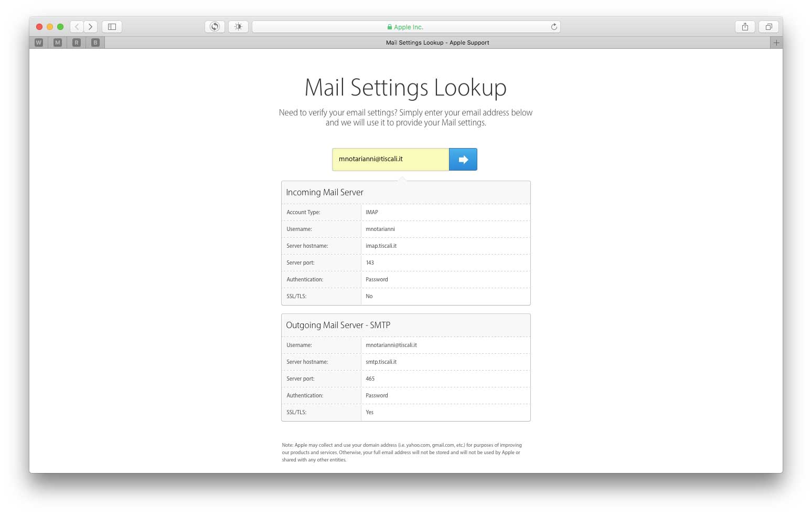
Task: Show the Safari sidebar
Action: click(112, 27)
